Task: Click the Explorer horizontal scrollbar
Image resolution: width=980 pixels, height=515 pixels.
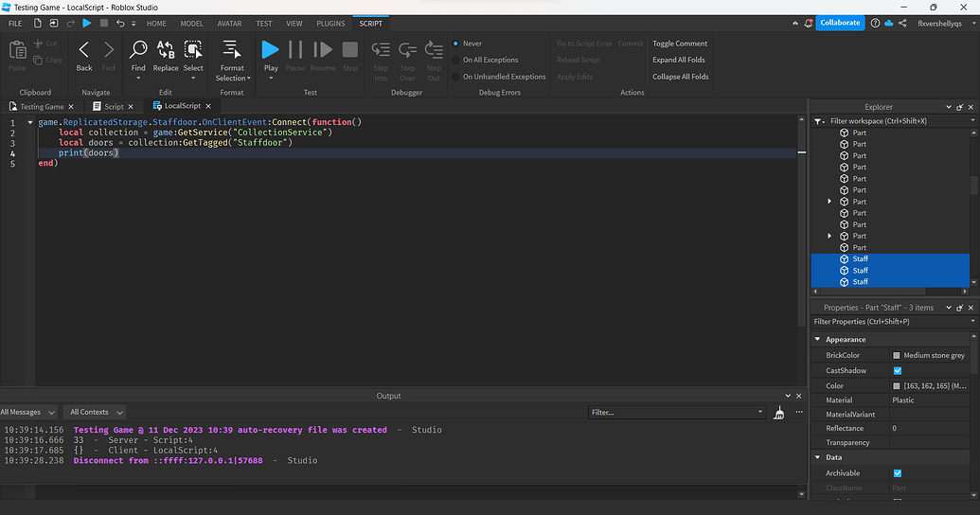Action: (x=872, y=292)
